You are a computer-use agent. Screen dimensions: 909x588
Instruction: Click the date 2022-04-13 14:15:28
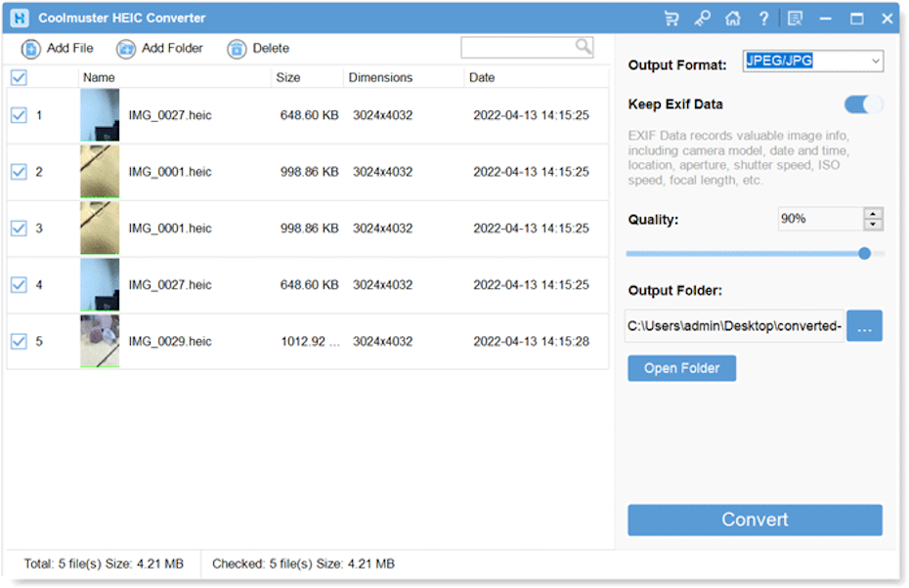(x=531, y=341)
